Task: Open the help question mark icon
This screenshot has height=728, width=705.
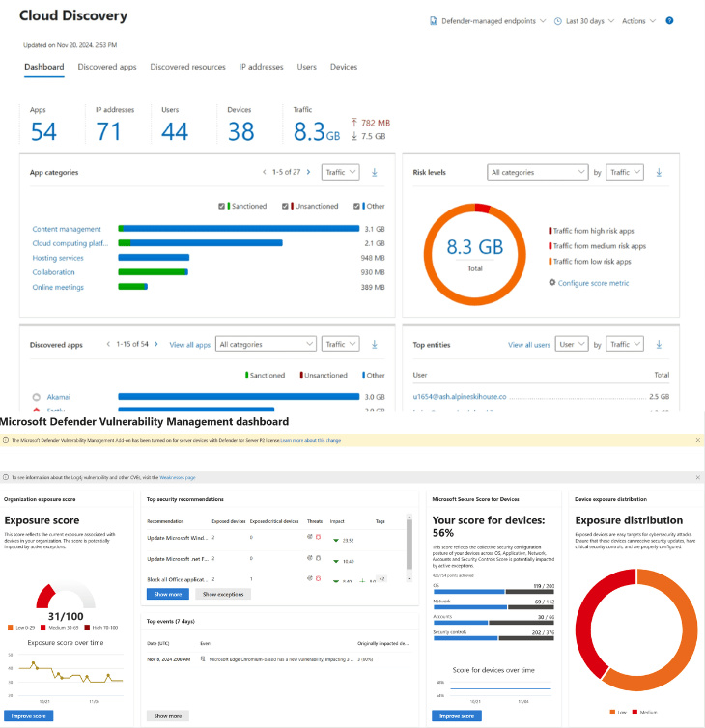Action: (670, 20)
